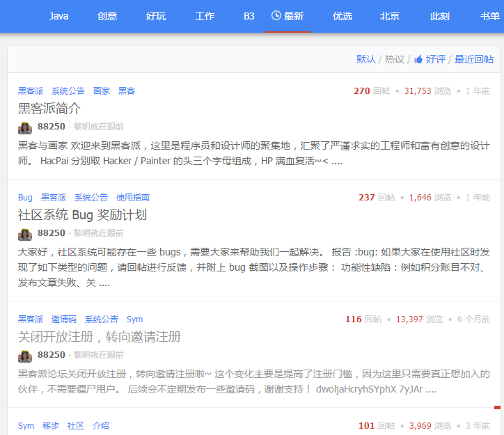Open the 黑客 tag
The height and width of the screenshot is (435, 504).
[x=127, y=91]
